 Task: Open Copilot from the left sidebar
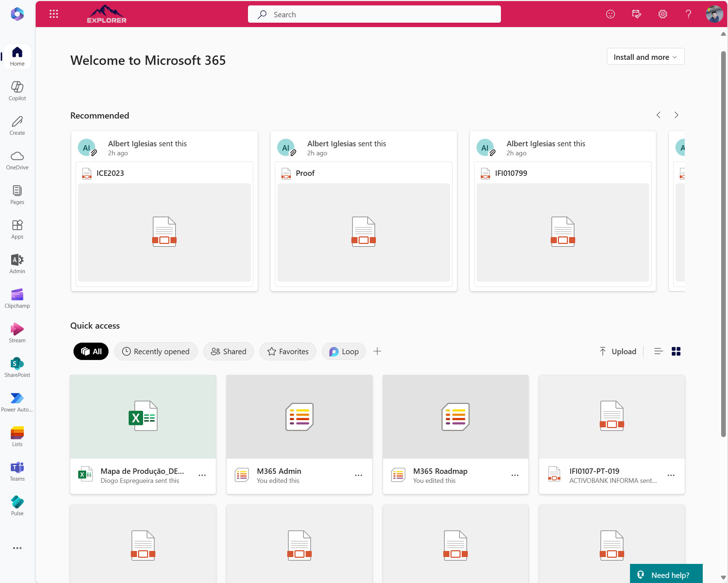click(17, 90)
